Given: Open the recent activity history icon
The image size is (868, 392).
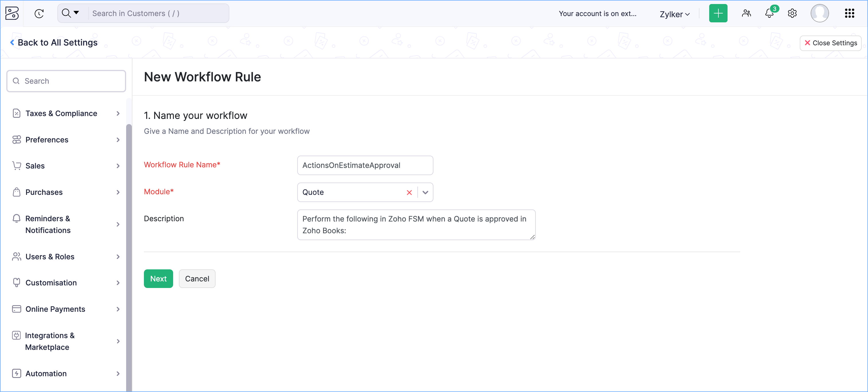Looking at the screenshot, I should 39,13.
